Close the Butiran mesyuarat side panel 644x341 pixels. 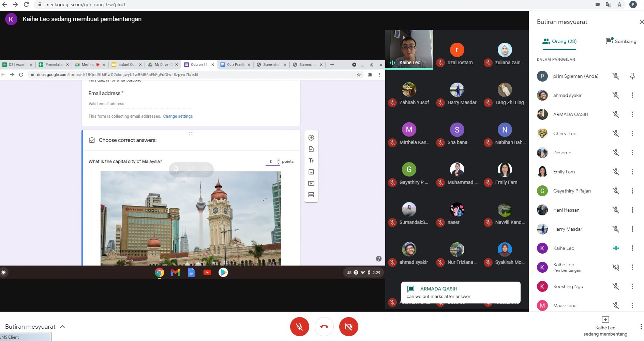[x=641, y=22]
